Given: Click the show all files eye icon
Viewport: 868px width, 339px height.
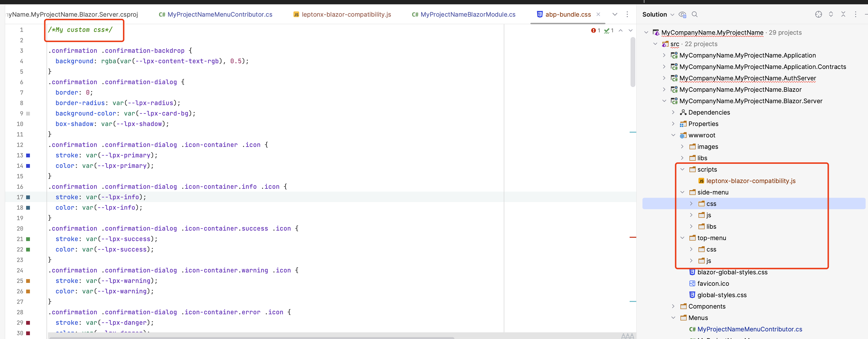Looking at the screenshot, I should [682, 15].
